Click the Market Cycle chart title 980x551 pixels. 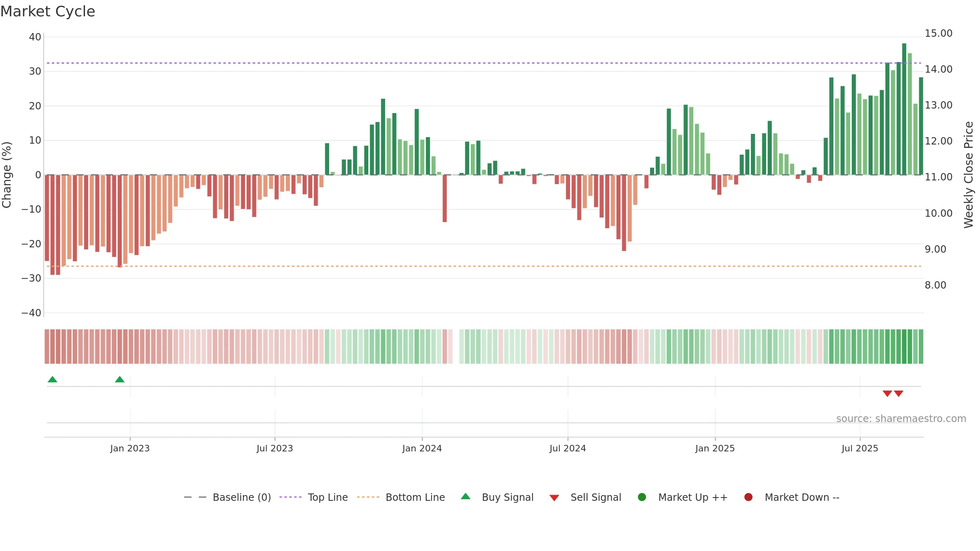48,11
